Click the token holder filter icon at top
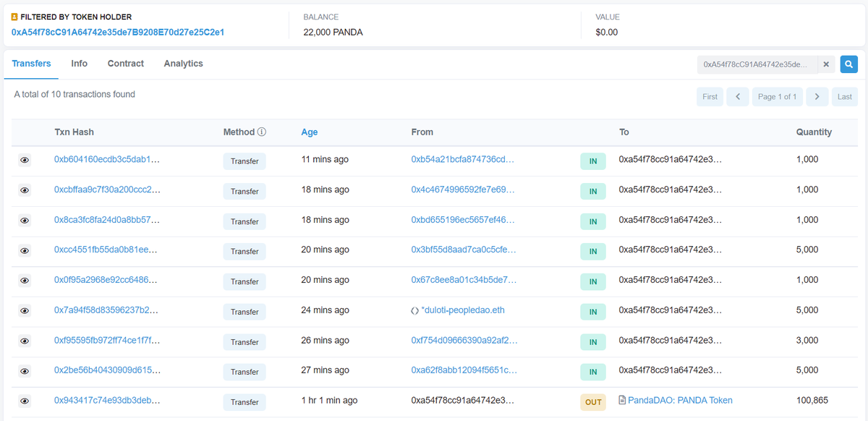This screenshot has height=421, width=868. coord(15,17)
